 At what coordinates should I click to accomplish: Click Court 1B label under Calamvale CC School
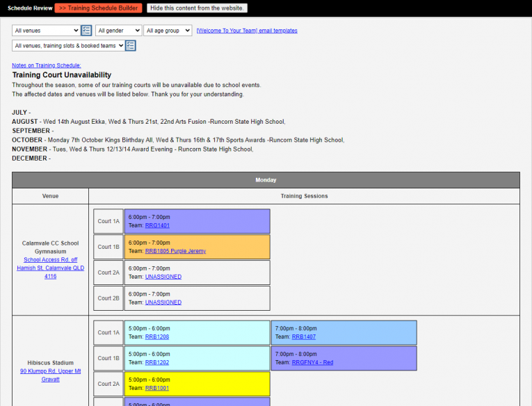tap(108, 247)
